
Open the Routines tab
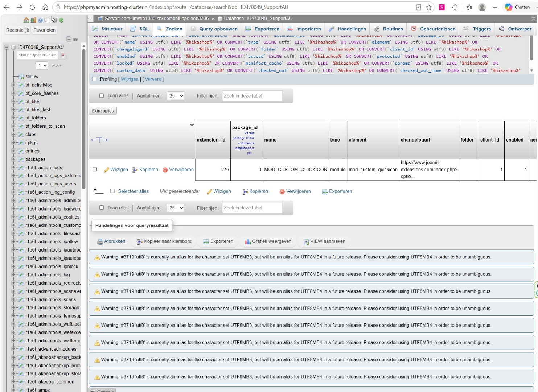pos(389,29)
